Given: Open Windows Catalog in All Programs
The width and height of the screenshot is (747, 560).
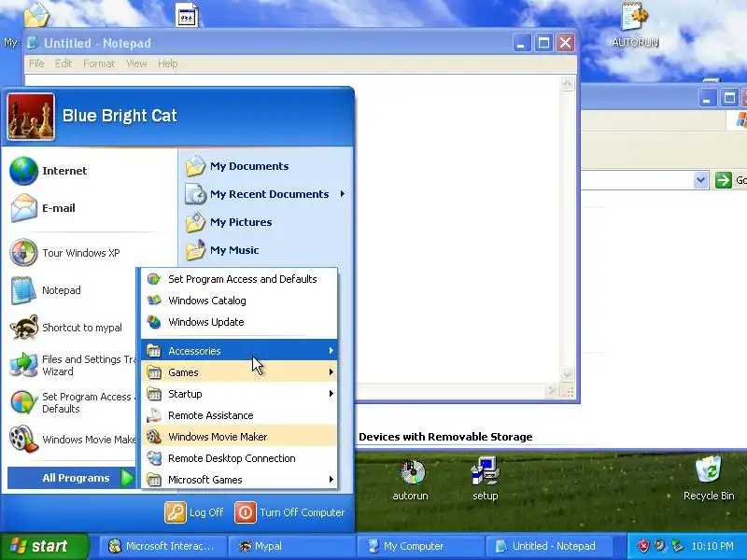Looking at the screenshot, I should 239,301.
